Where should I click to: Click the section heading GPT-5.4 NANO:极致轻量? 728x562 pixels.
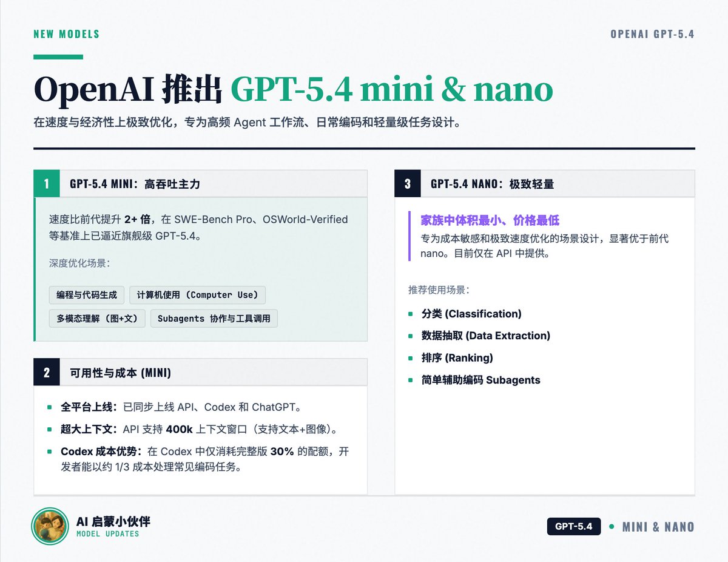492,184
